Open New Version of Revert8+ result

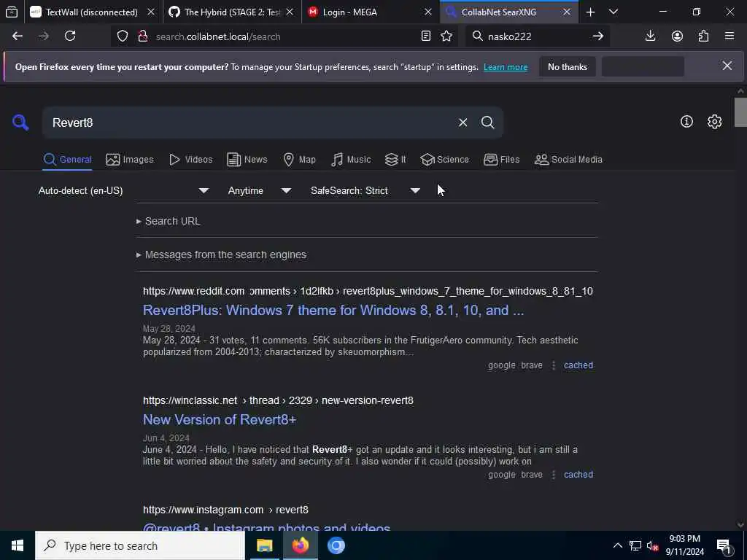click(220, 419)
